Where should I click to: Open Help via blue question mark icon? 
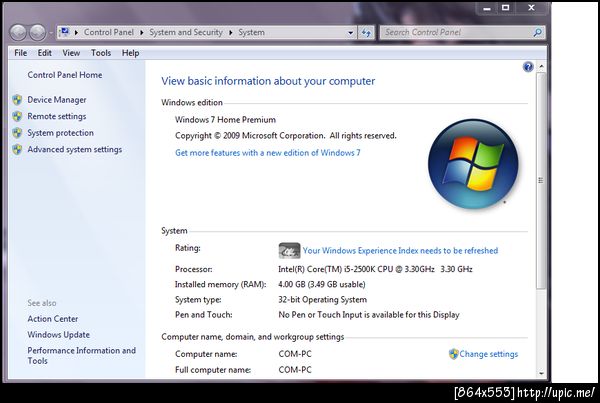coord(528,67)
